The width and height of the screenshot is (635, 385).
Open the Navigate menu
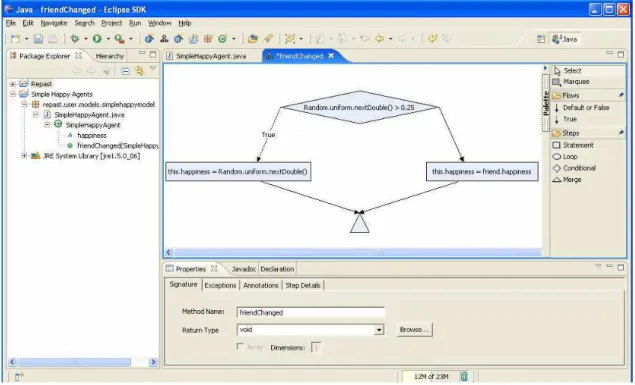click(54, 23)
